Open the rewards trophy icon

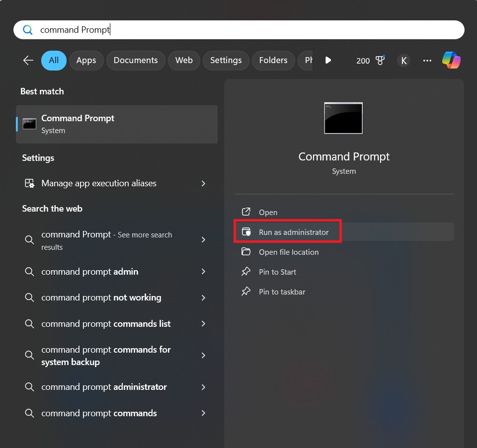380,60
